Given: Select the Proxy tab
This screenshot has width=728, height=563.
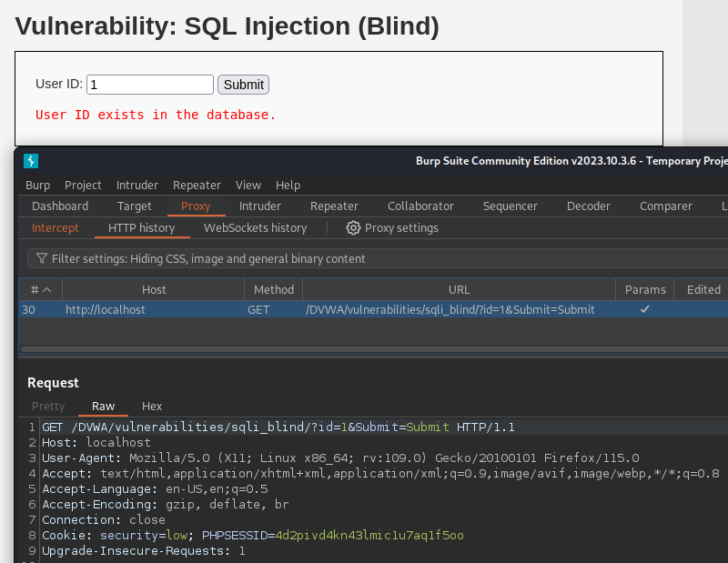Looking at the screenshot, I should (196, 206).
